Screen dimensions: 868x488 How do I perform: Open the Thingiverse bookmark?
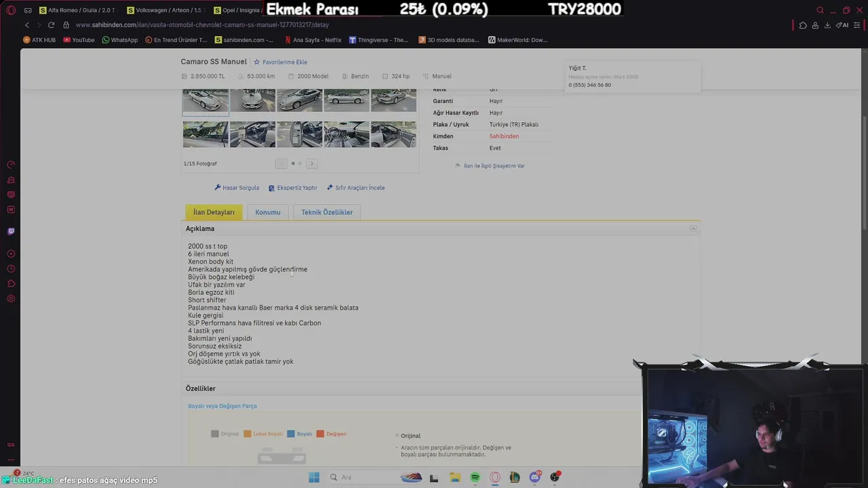coord(378,40)
